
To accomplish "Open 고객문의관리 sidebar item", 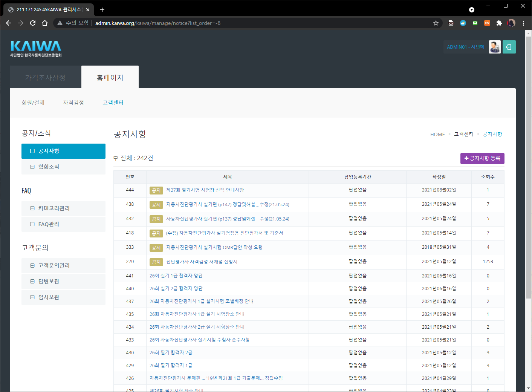I will click(63, 266).
